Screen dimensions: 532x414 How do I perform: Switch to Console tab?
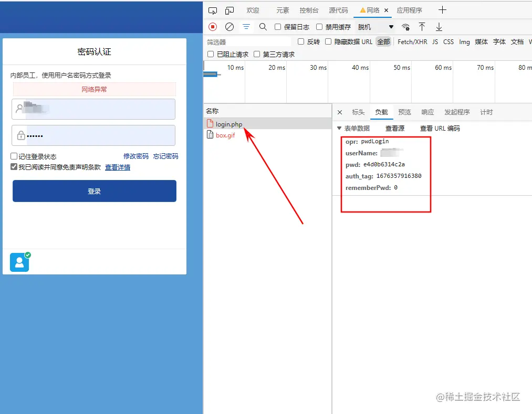point(309,10)
